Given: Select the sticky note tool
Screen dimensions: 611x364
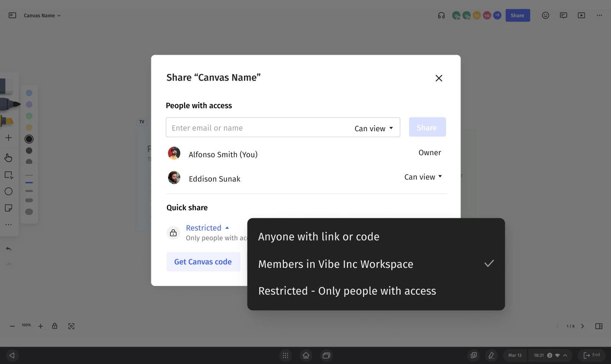Looking at the screenshot, I should point(8,208).
